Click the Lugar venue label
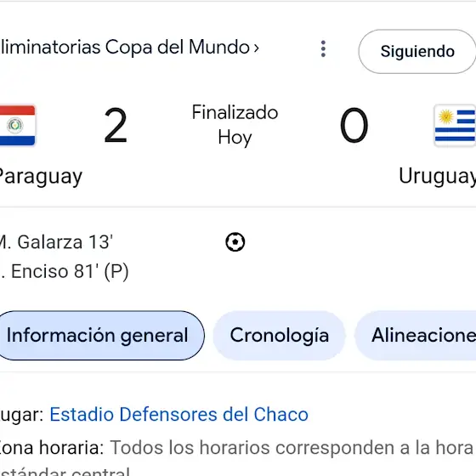Viewport: 476px width, 476px height. click(21, 415)
